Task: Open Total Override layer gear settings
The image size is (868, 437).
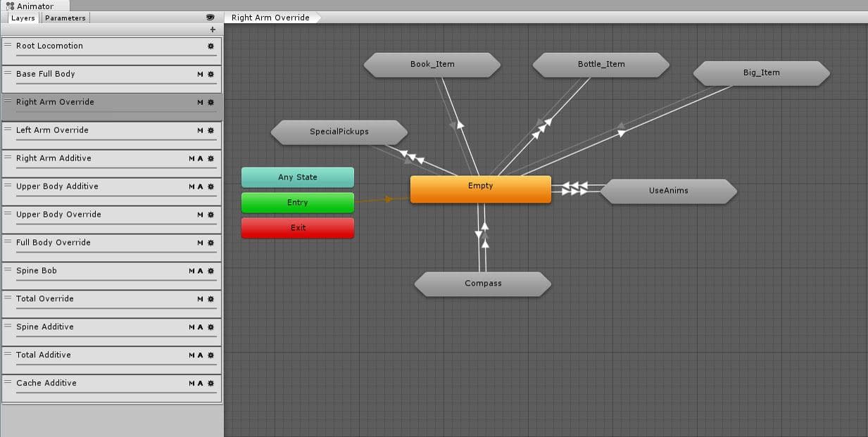Action: tap(210, 299)
